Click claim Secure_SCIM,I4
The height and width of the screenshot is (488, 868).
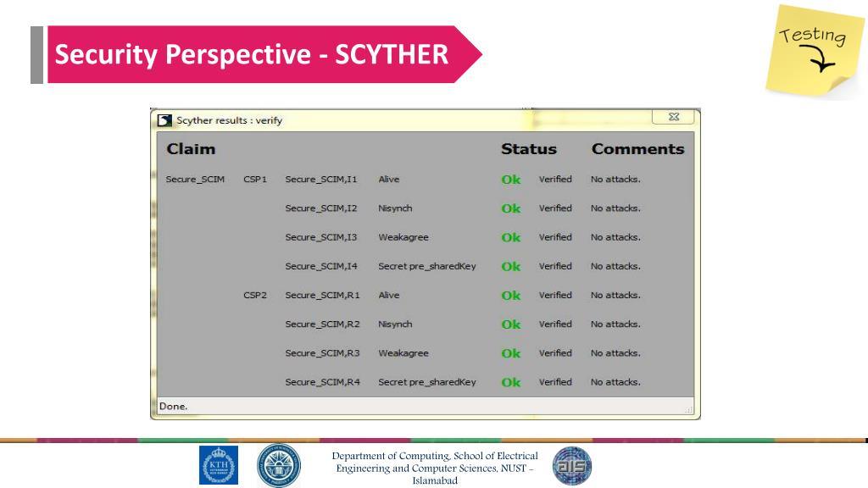coord(321,266)
